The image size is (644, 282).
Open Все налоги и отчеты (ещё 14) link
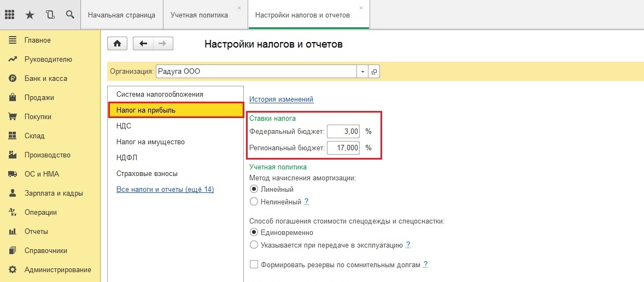click(x=165, y=190)
